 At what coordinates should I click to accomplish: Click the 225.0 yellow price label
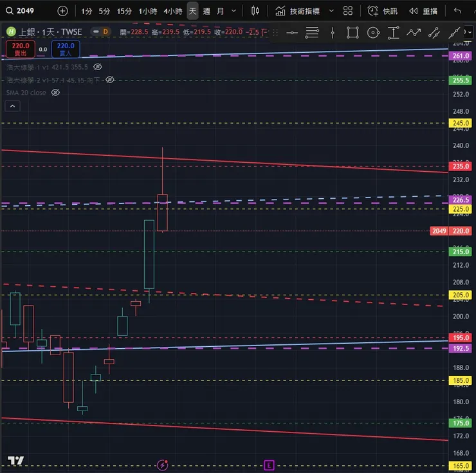[460, 209]
